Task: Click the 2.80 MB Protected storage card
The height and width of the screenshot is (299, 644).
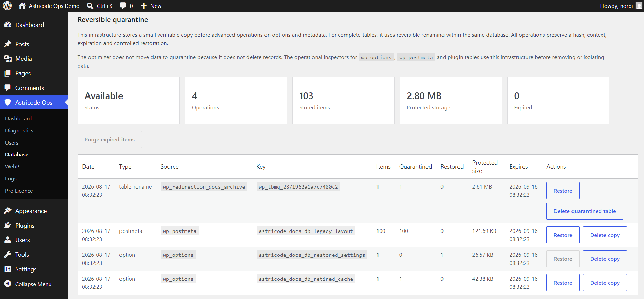Action: point(451,100)
